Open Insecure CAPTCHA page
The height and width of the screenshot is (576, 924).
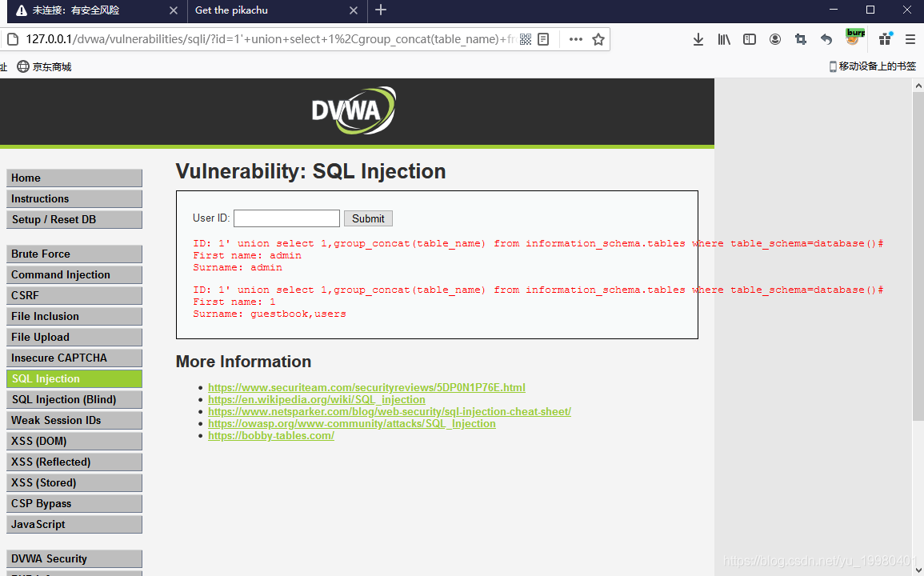[74, 358]
